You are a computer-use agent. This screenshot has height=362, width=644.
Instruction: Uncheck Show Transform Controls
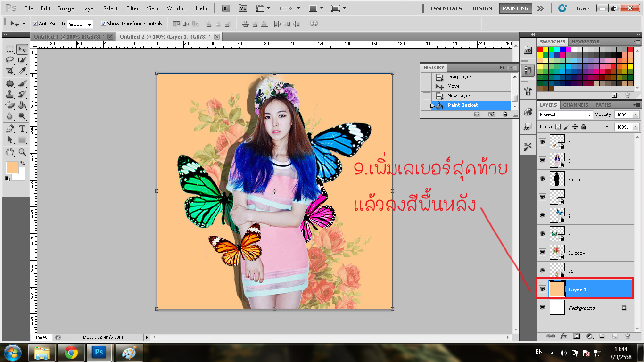click(x=103, y=24)
